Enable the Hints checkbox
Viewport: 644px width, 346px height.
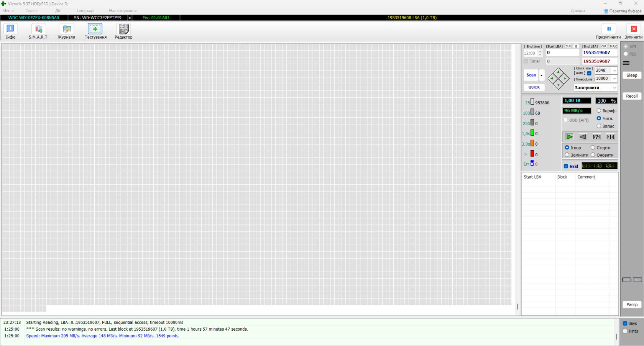625,331
